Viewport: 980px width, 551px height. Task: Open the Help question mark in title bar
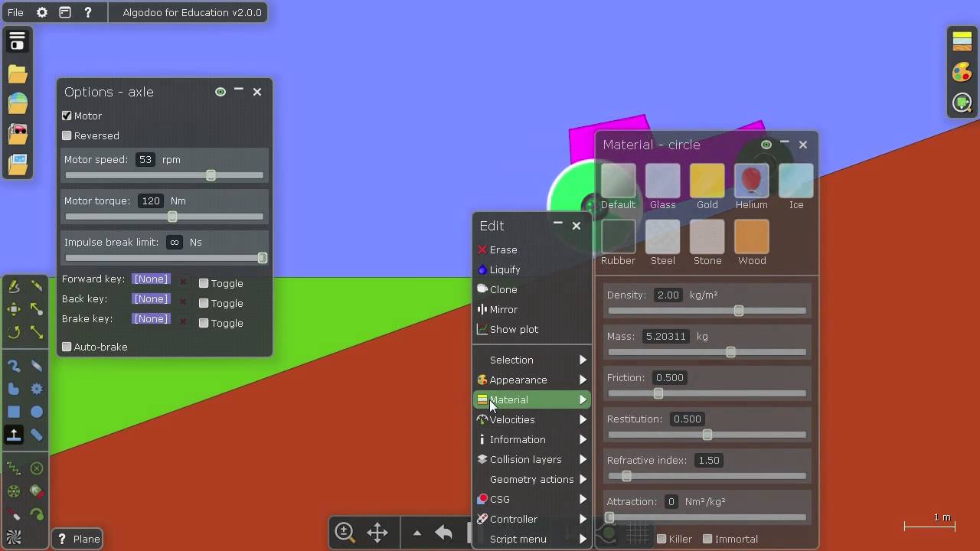(87, 12)
